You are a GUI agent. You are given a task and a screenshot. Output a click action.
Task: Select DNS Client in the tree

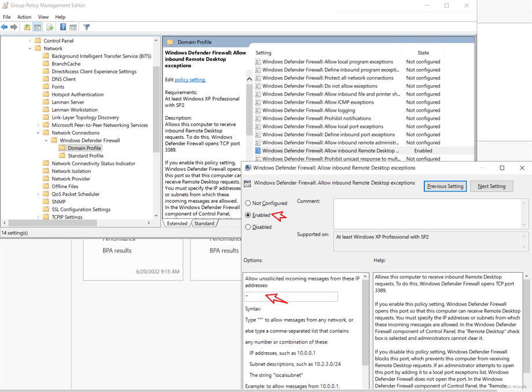(x=64, y=79)
